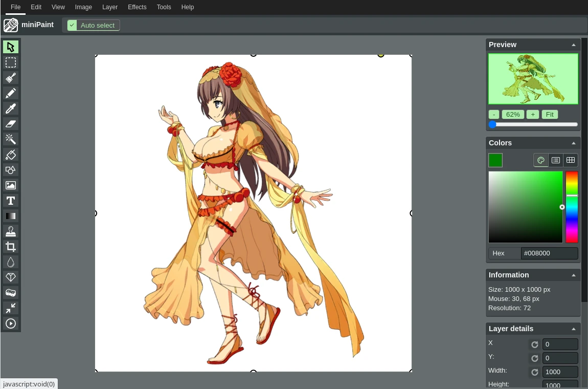
Task: Open the current green color swatch
Action: tap(495, 160)
